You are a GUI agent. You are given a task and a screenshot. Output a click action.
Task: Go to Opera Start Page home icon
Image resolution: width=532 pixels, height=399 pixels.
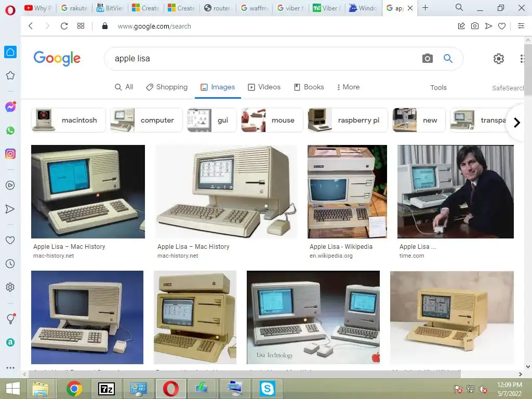coord(10,52)
